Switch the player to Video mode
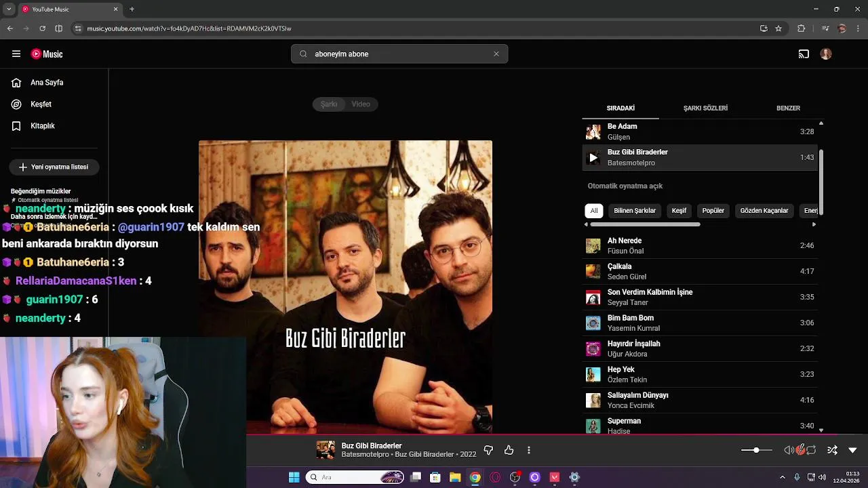 click(x=361, y=104)
